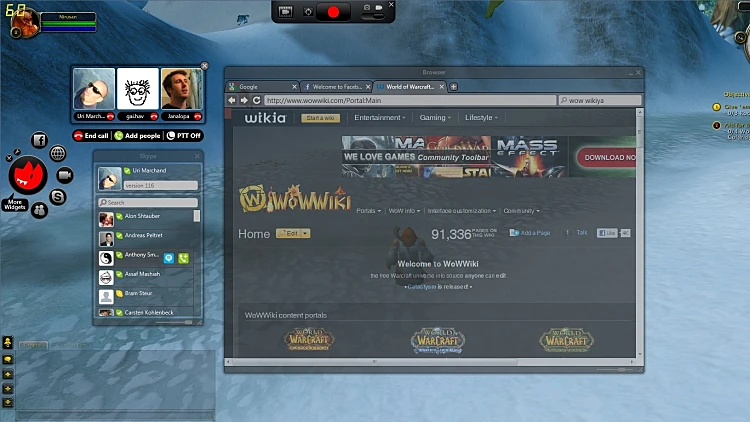Expand the Entertainment dropdown menu
Image resolution: width=750 pixels, height=422 pixels.
[379, 118]
